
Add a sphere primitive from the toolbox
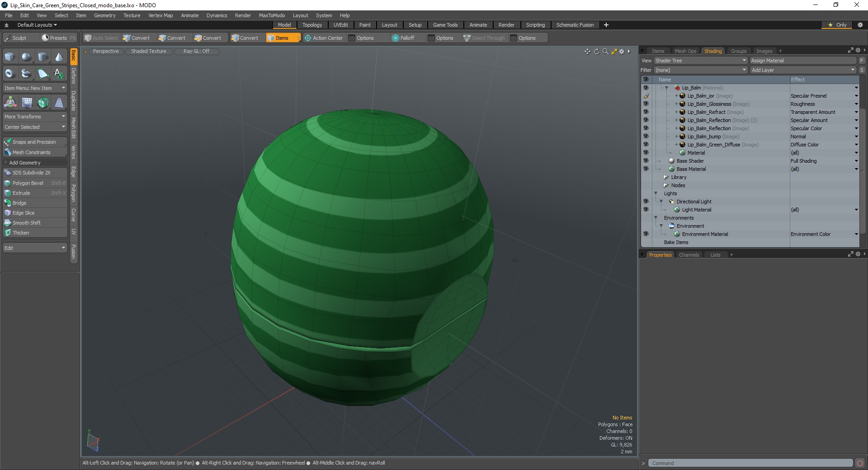tap(27, 57)
